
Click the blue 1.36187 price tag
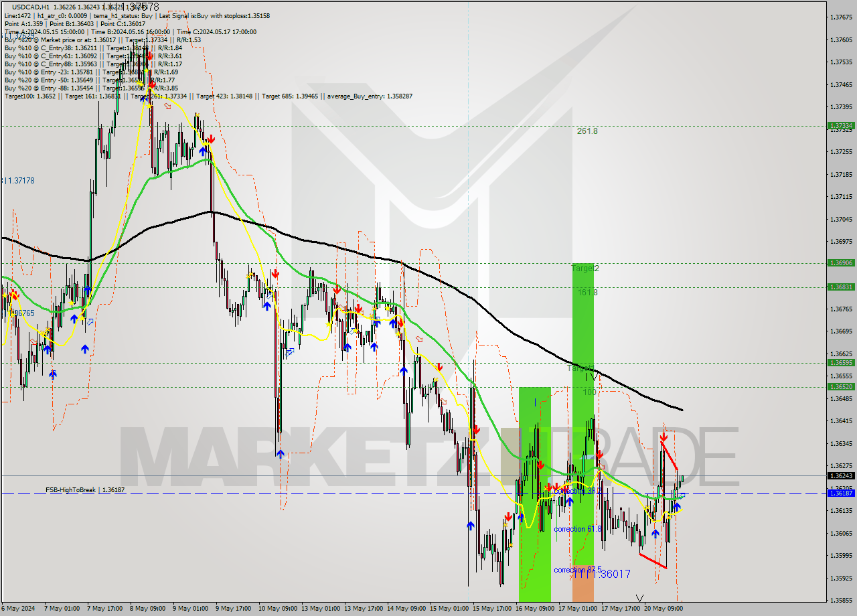click(841, 493)
